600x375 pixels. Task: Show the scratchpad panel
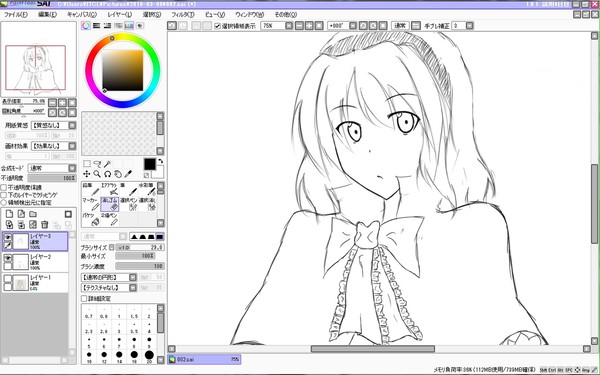pos(140,26)
